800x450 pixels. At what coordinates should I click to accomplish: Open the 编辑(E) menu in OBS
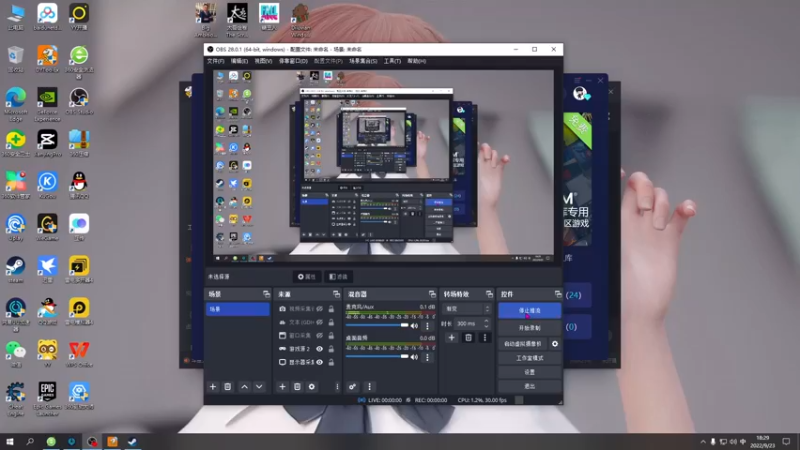point(239,61)
